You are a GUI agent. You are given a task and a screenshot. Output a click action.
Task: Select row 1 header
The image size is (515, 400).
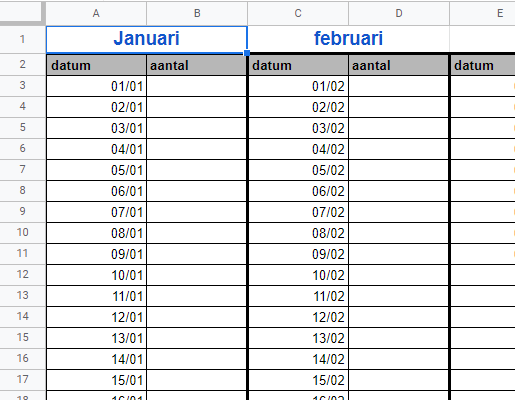22,39
